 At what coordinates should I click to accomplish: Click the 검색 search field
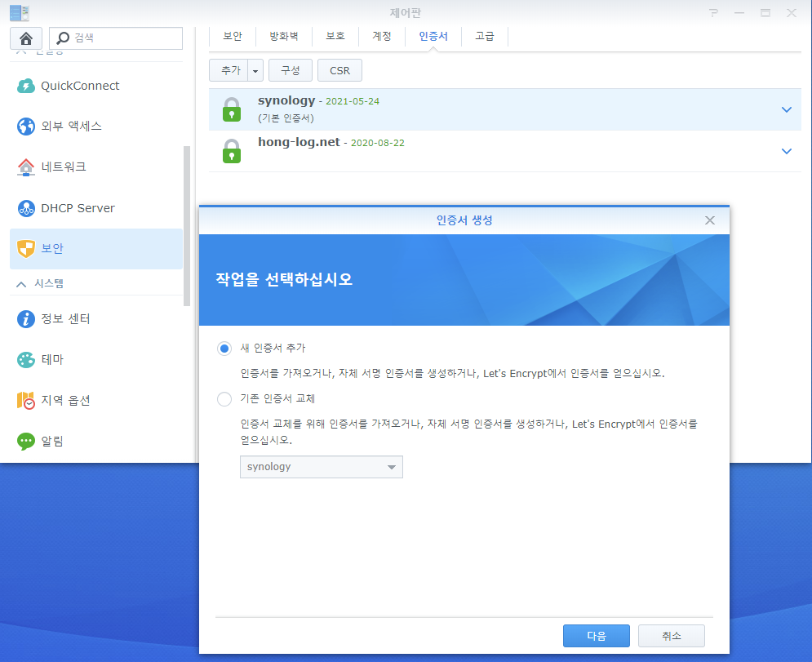[x=122, y=38]
